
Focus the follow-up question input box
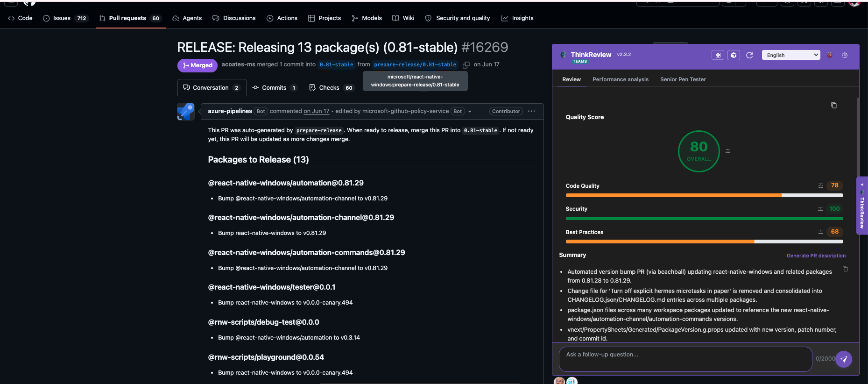click(x=685, y=359)
